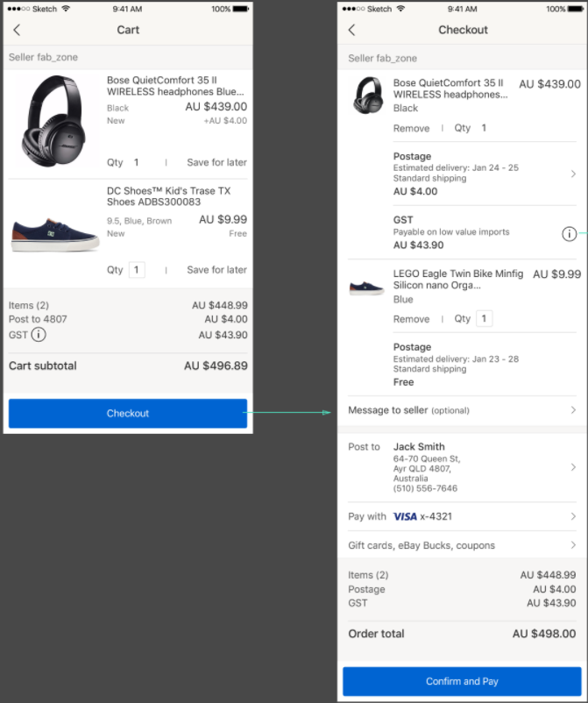Save the DC Shoes for later
This screenshot has height=703, width=588.
point(216,270)
